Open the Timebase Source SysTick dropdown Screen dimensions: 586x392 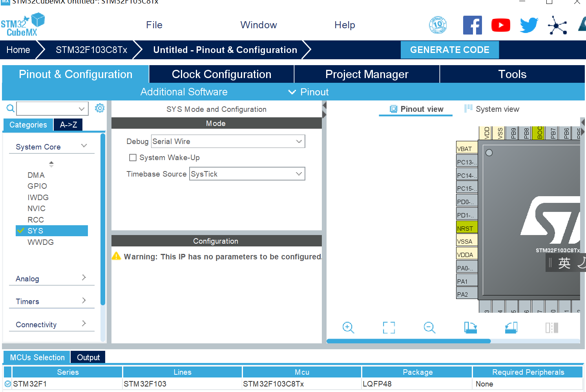tap(247, 174)
